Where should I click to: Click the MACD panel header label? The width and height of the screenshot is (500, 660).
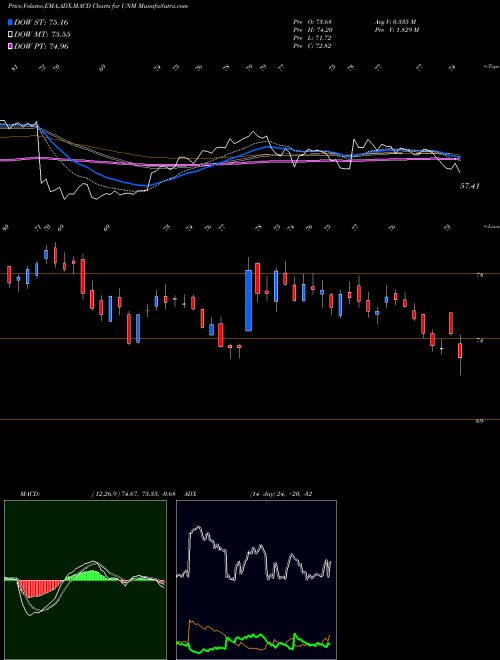29,494
